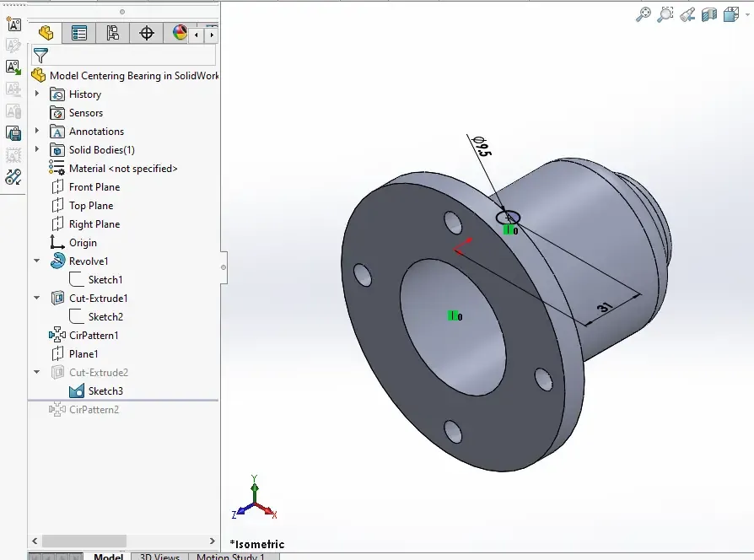The height and width of the screenshot is (560, 754).
Task: Open the DisplayManager color sphere tab
Action: [x=180, y=33]
